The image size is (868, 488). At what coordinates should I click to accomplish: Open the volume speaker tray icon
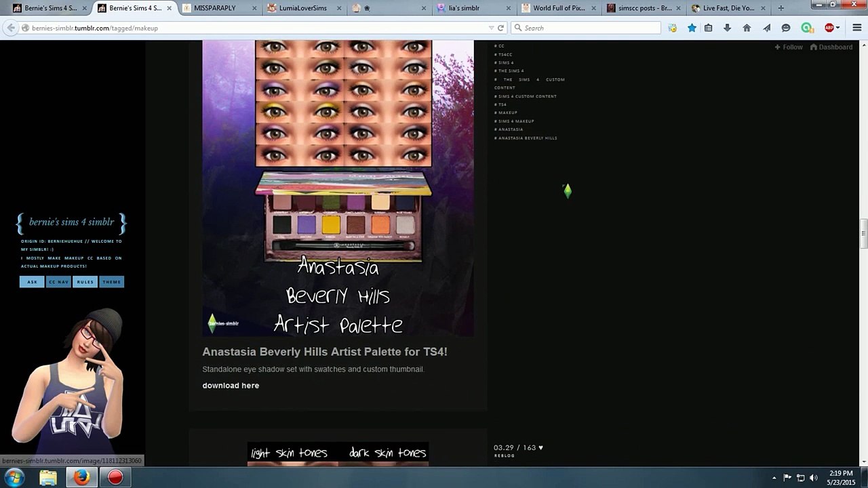[x=813, y=478]
